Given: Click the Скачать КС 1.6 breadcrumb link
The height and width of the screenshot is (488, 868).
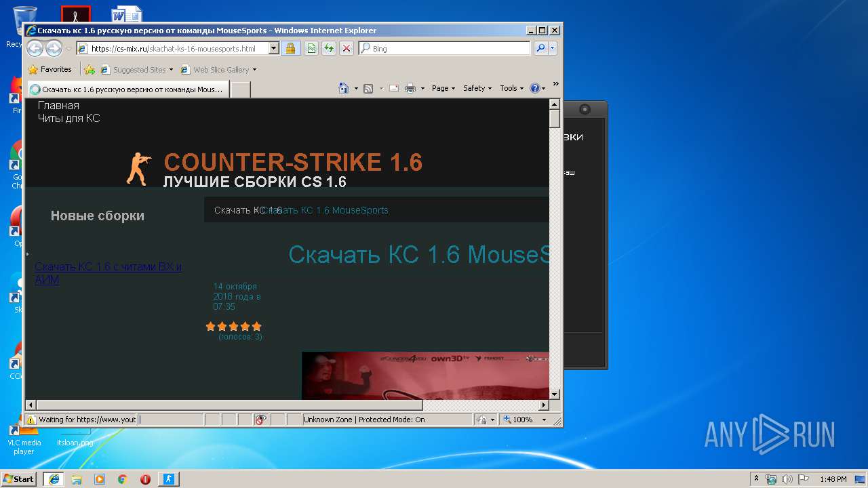Looking at the screenshot, I should [248, 210].
